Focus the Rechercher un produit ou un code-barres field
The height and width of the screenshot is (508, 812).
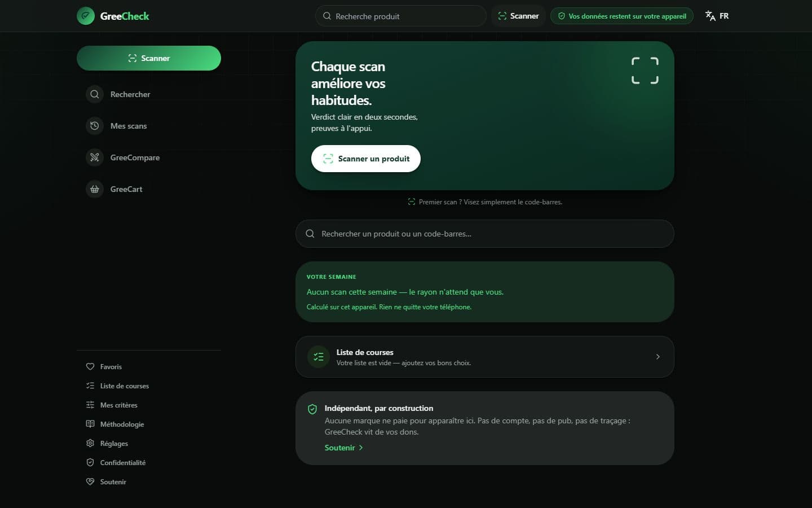485,234
